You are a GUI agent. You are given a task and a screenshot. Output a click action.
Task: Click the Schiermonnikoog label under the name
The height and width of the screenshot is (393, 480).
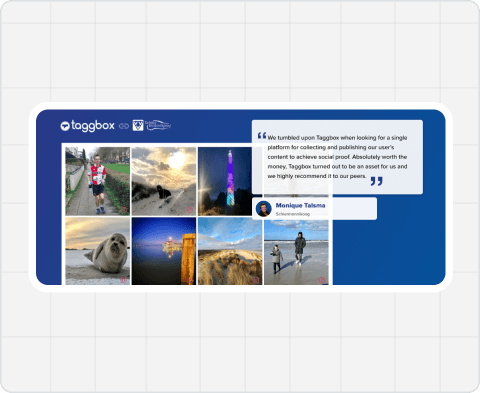[x=293, y=214]
